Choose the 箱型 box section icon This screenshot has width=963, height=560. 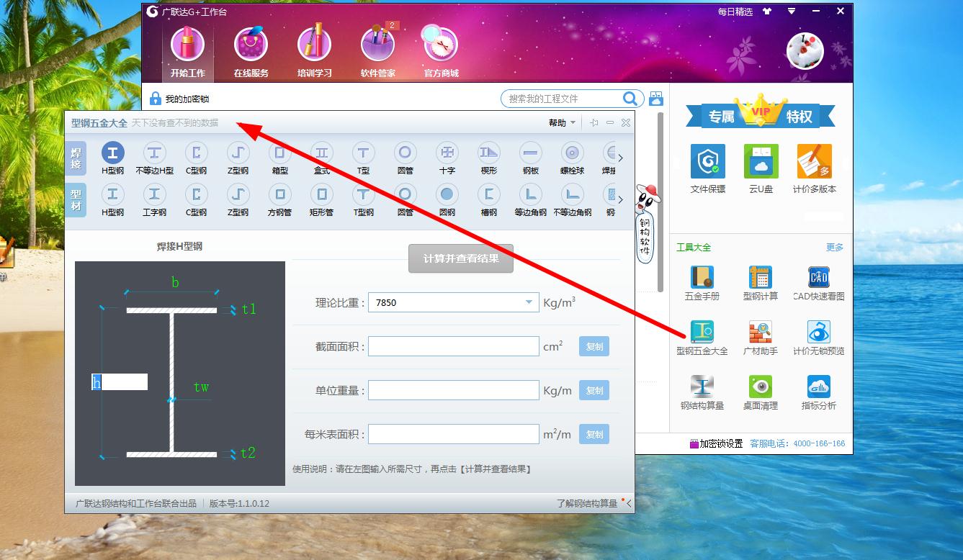[x=279, y=158]
